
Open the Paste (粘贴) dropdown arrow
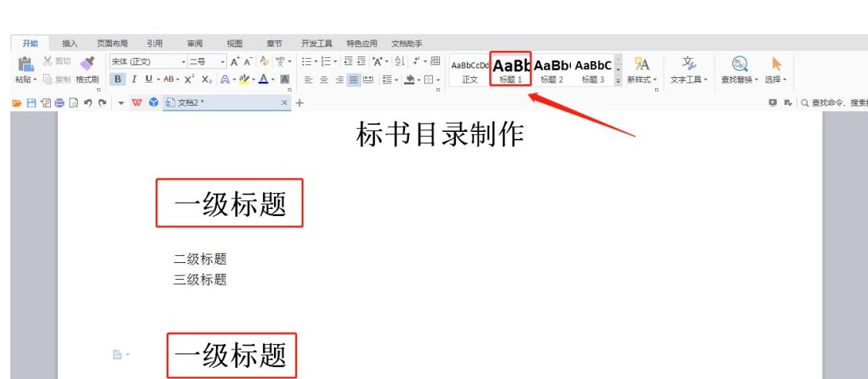click(x=35, y=79)
